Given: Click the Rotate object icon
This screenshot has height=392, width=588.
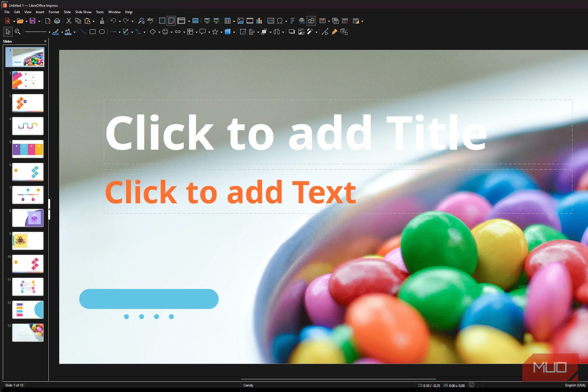Looking at the screenshot, I should pyautogui.click(x=243, y=32).
